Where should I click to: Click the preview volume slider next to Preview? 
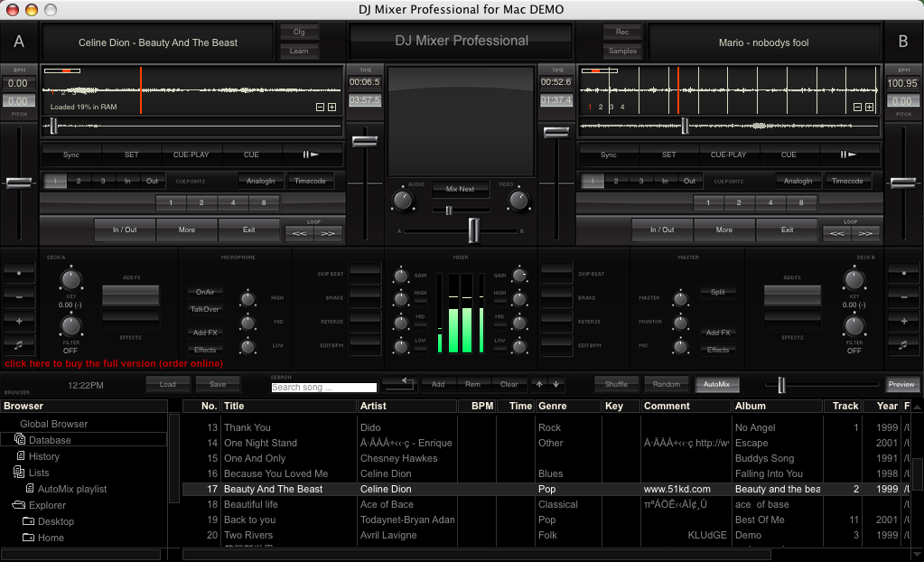(781, 385)
